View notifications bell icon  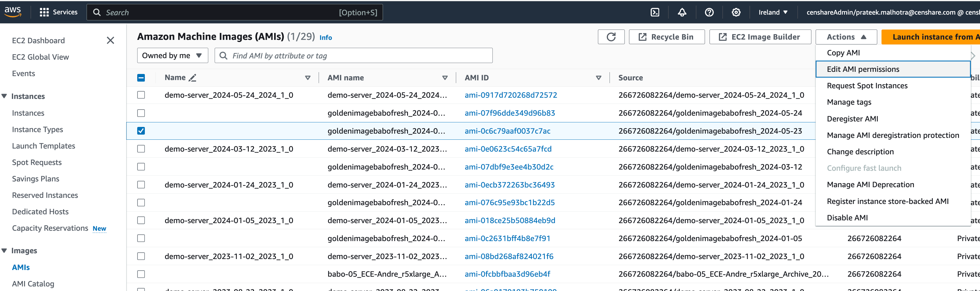tap(682, 12)
